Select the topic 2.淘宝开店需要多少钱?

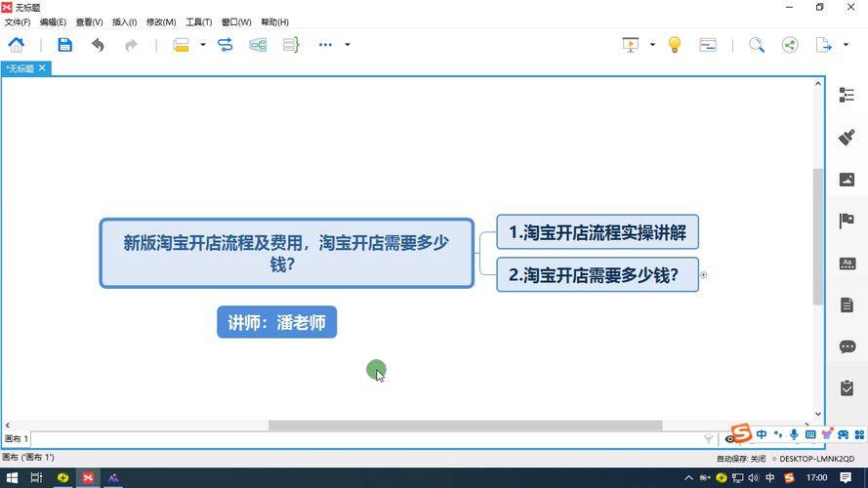point(598,275)
